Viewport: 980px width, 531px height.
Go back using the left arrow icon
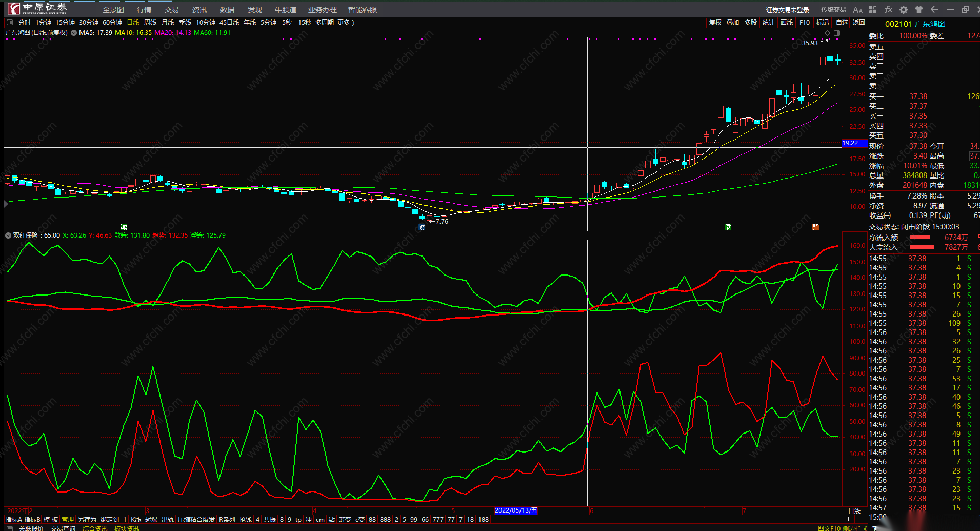pos(934,10)
